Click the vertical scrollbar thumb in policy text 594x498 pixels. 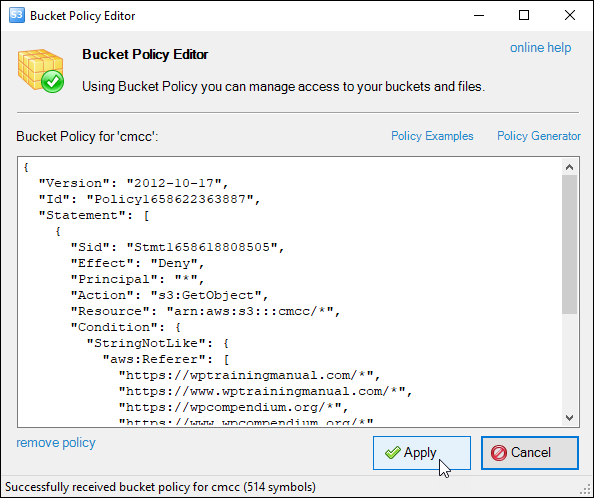point(569,244)
